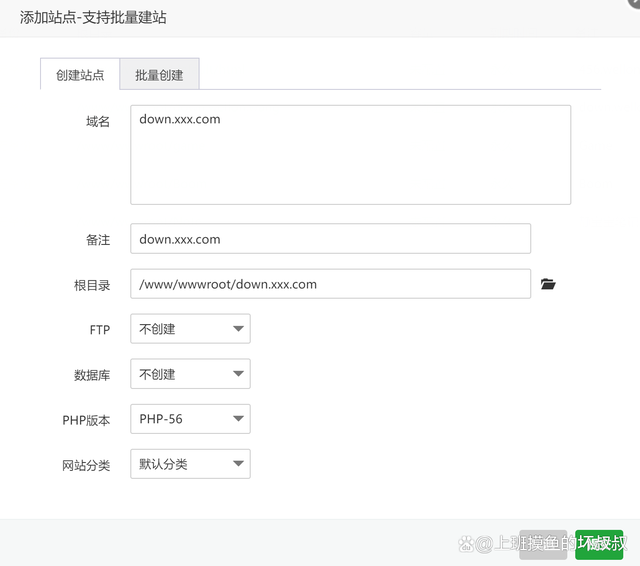
Task: Click the gray cancel button
Action: [543, 544]
